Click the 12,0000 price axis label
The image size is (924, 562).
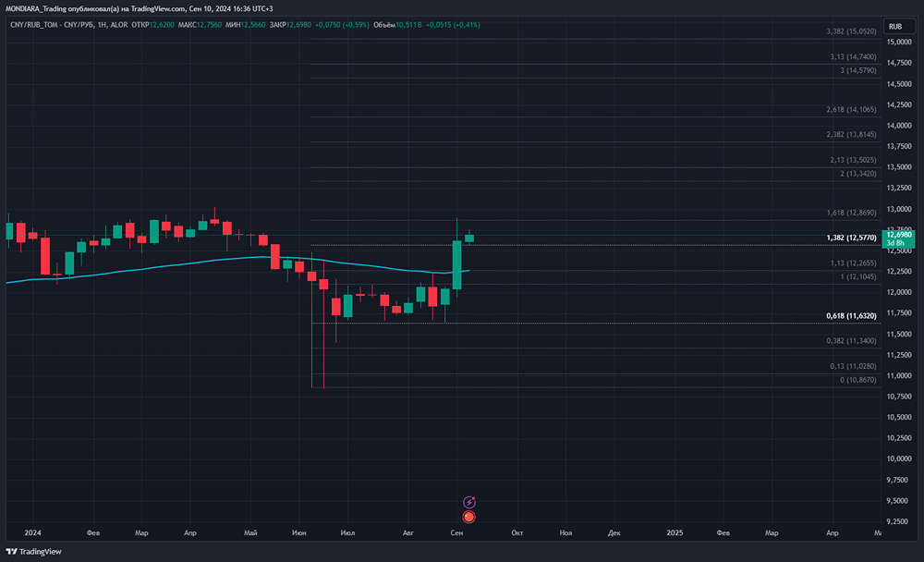point(899,292)
